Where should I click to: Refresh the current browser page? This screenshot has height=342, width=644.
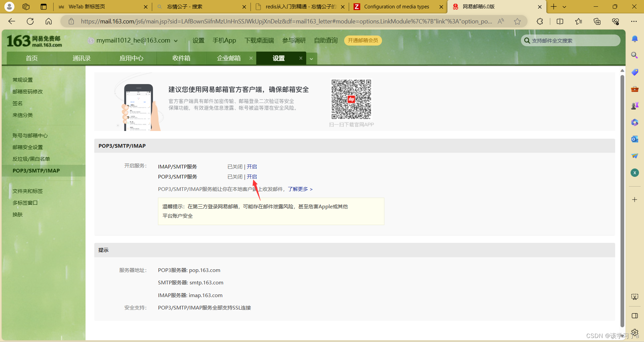pos(30,21)
